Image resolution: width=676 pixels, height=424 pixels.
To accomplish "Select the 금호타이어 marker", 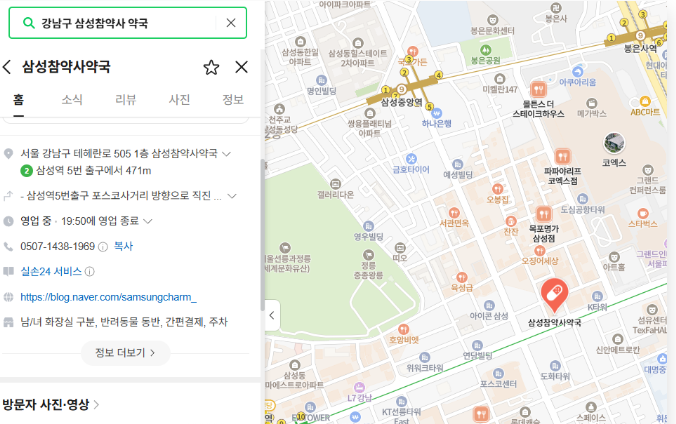I will pos(411,158).
